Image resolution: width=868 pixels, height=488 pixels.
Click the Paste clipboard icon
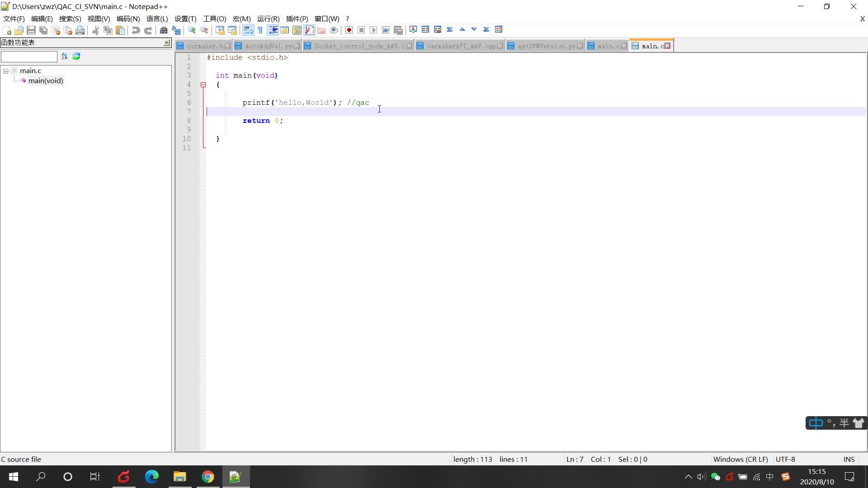[x=120, y=30]
